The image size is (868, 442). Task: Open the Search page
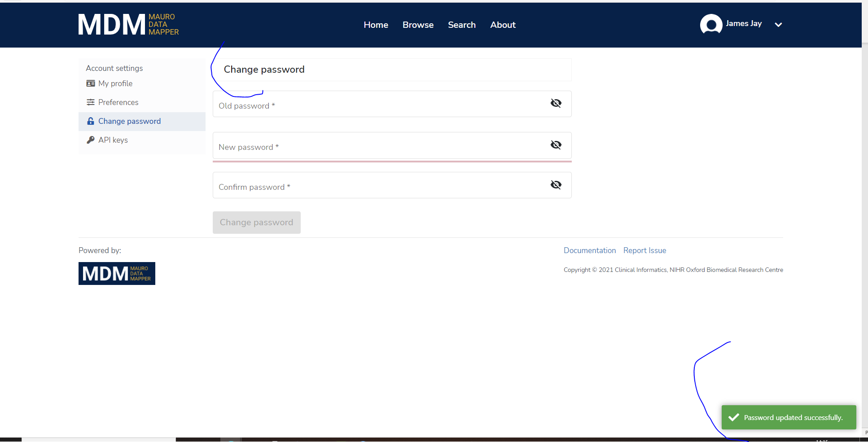pos(461,25)
